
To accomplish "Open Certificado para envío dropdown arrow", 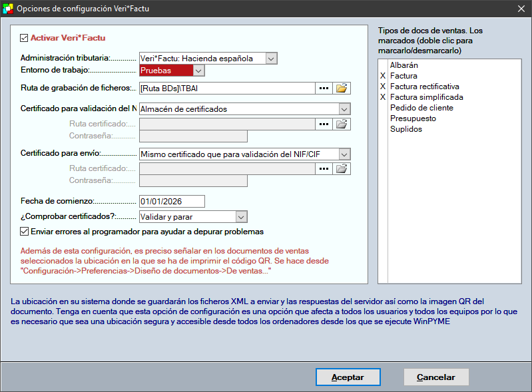I will click(x=344, y=154).
